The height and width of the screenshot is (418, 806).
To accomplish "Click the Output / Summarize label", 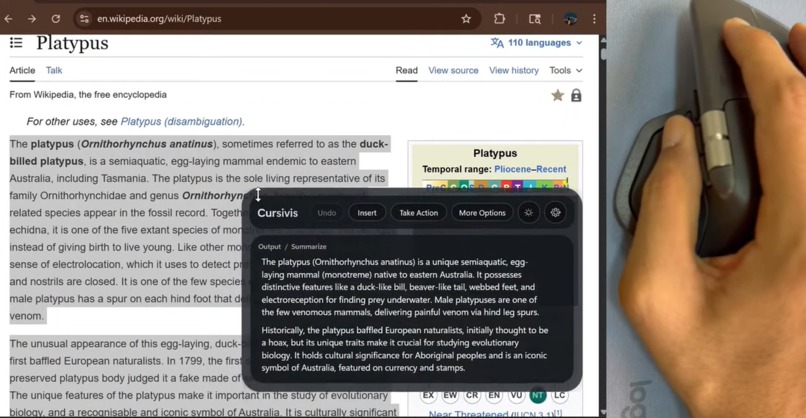I will point(292,247).
